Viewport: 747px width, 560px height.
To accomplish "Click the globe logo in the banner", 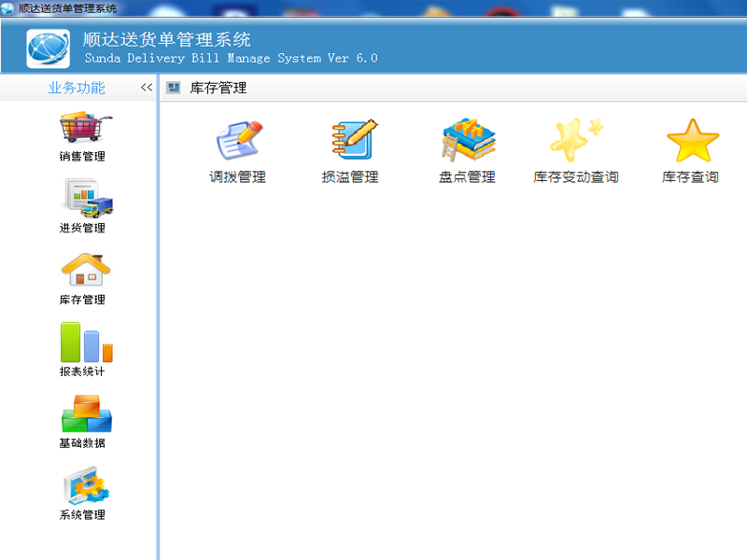I will (48, 49).
